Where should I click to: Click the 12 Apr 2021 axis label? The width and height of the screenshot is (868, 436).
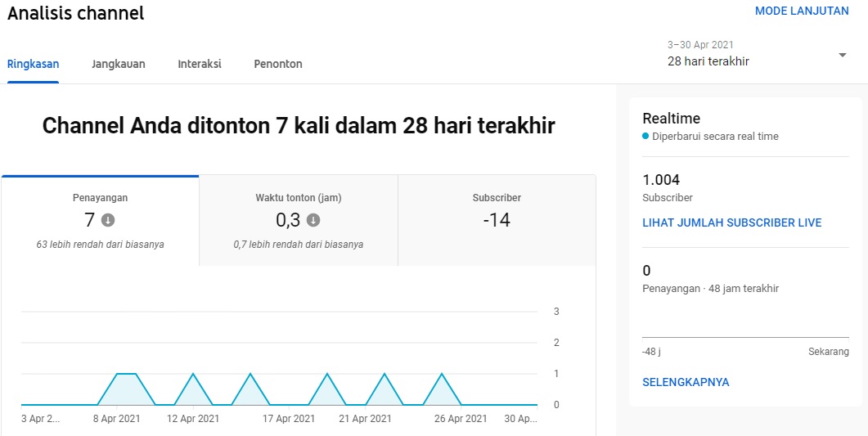coord(193,419)
